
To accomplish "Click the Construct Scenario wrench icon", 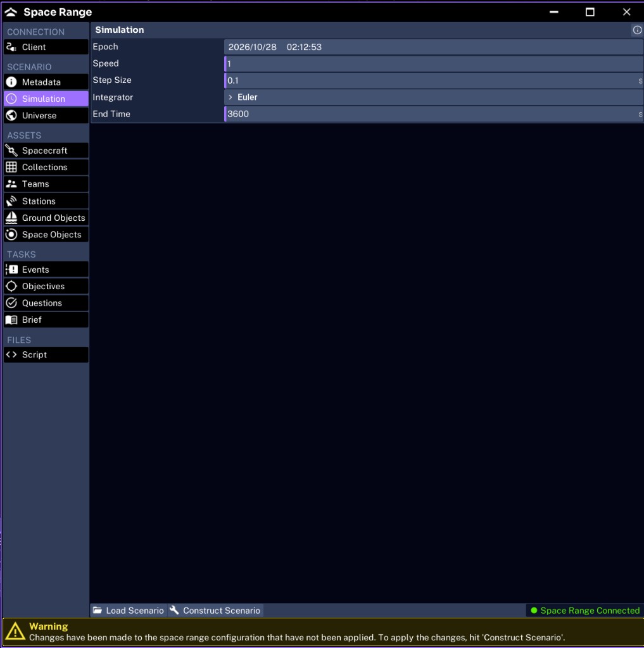I will [x=174, y=610].
